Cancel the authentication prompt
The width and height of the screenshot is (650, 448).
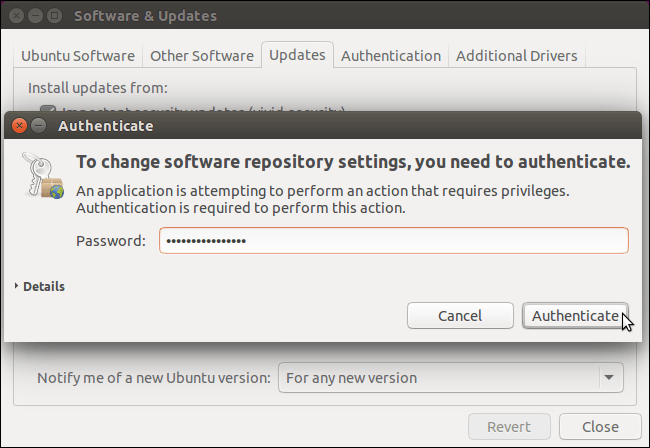point(460,315)
